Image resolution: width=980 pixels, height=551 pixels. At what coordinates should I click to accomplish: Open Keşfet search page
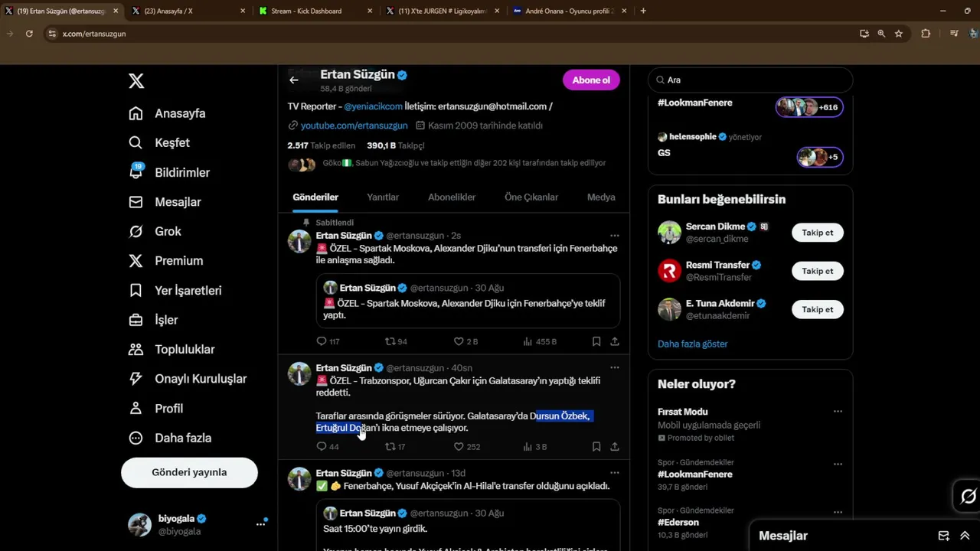159,142
